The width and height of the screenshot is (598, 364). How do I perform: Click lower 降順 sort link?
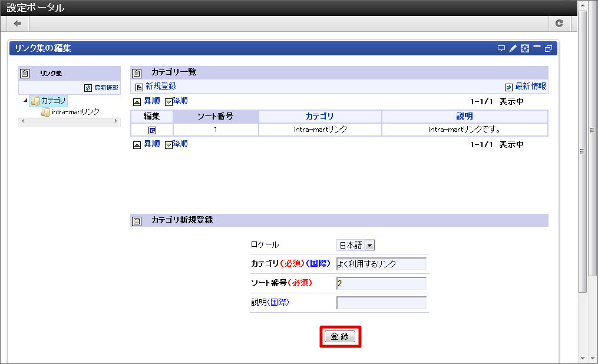(180, 144)
